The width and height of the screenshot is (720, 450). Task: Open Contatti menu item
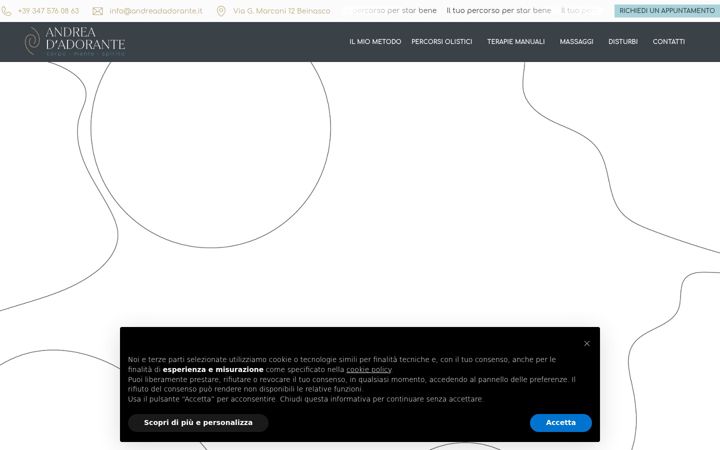point(669,41)
